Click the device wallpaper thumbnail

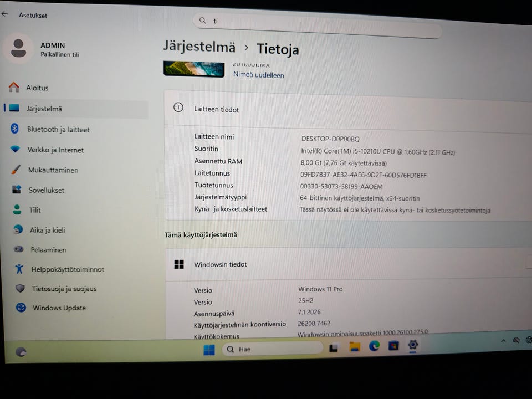coord(194,69)
